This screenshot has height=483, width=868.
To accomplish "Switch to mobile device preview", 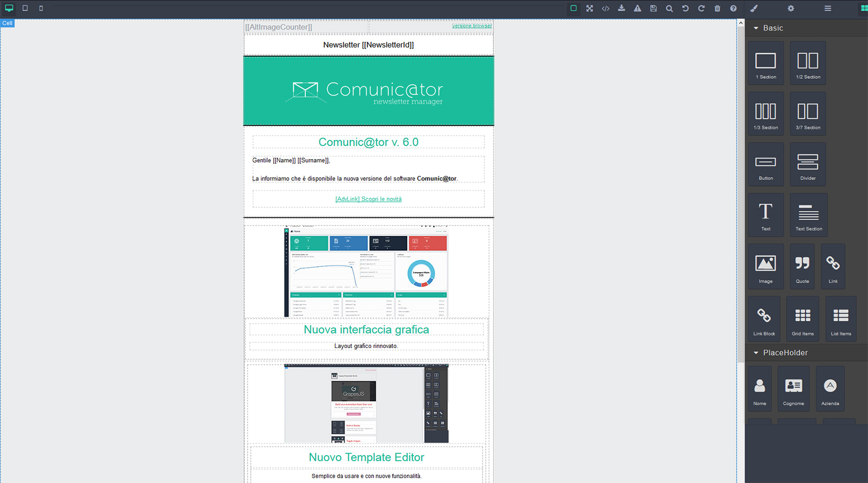I will (41, 8).
